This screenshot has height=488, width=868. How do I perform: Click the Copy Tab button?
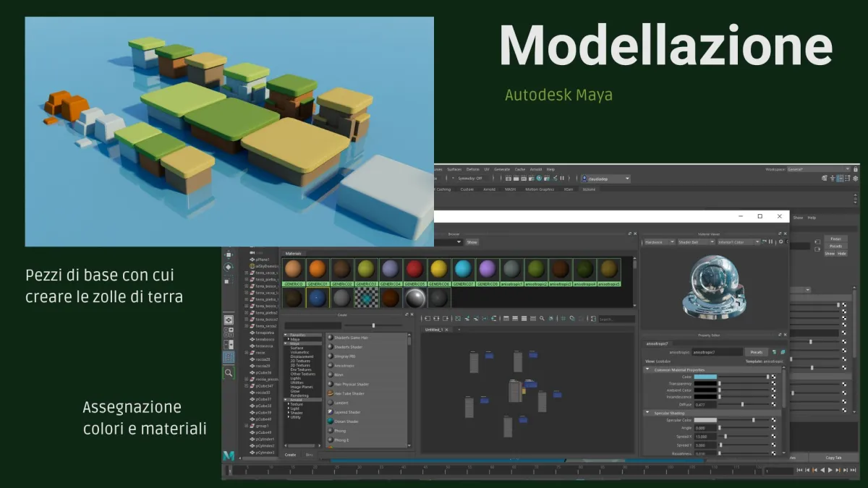833,458
